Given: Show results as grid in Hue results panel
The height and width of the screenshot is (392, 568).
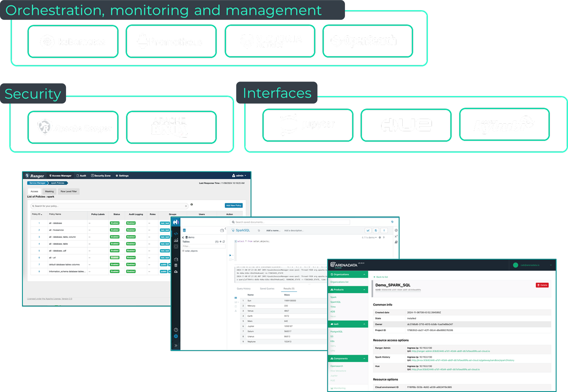Looking at the screenshot, I should 236,298.
